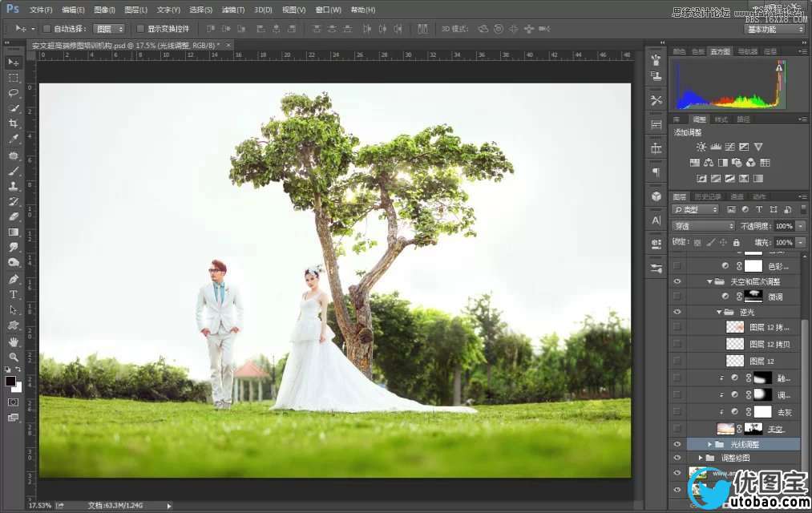The width and height of the screenshot is (812, 513).
Task: Click the opacity 100% value field
Action: (x=784, y=226)
